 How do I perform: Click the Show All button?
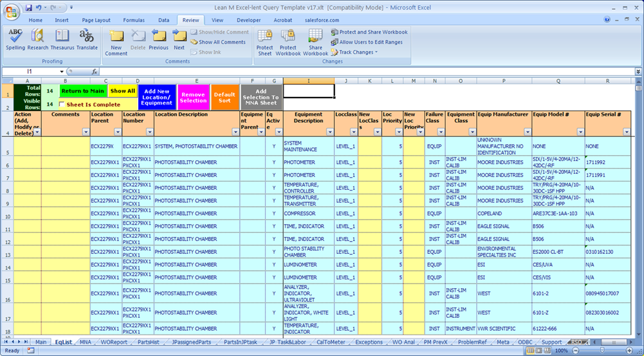(123, 91)
